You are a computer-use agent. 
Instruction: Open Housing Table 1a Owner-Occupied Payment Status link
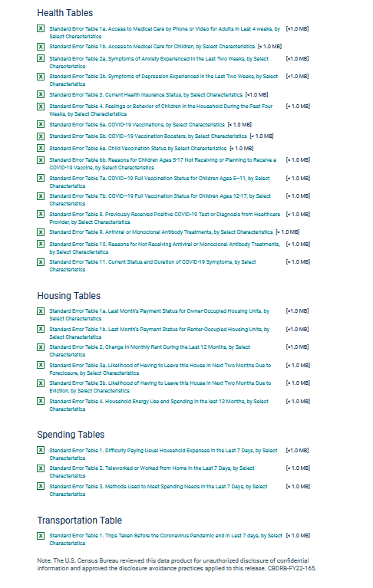click(160, 315)
